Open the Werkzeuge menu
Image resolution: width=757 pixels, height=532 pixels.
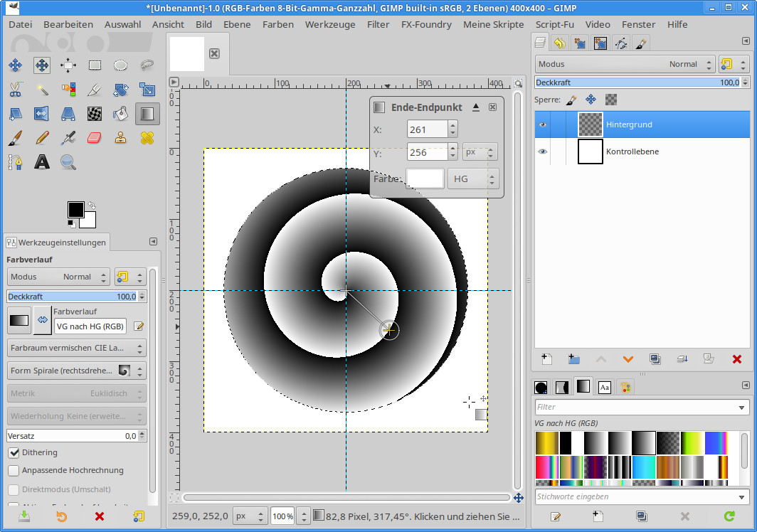click(330, 24)
